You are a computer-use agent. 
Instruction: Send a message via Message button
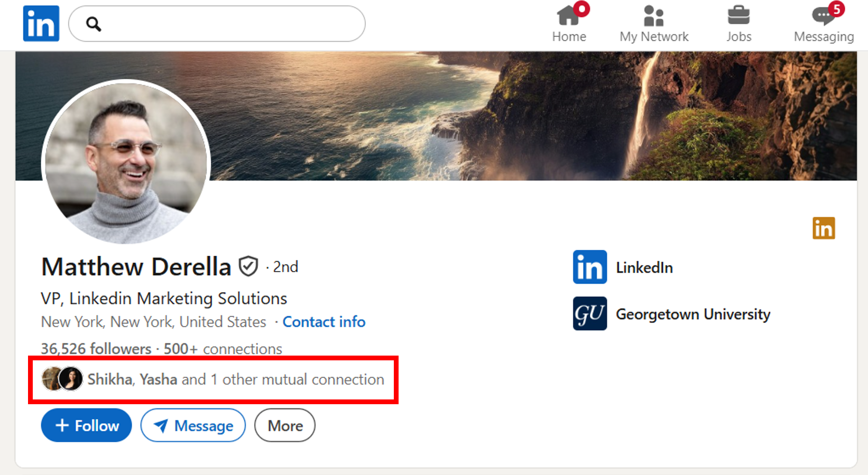193,425
